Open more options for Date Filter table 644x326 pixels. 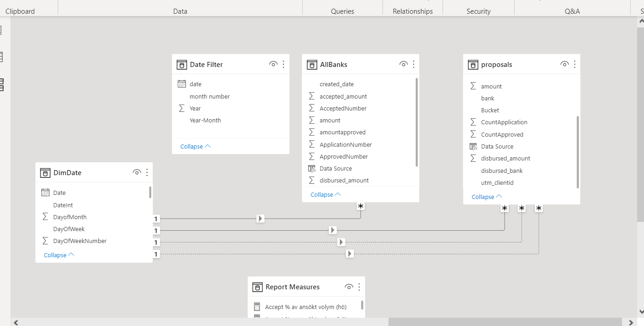(283, 64)
